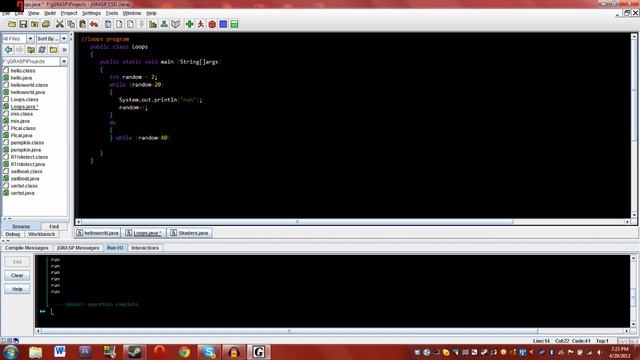Select hello.java in the file list

coord(21,78)
